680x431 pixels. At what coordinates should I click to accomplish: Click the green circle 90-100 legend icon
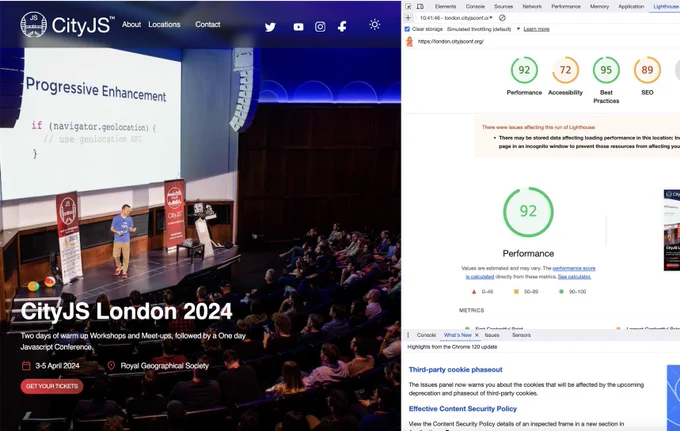(x=561, y=292)
